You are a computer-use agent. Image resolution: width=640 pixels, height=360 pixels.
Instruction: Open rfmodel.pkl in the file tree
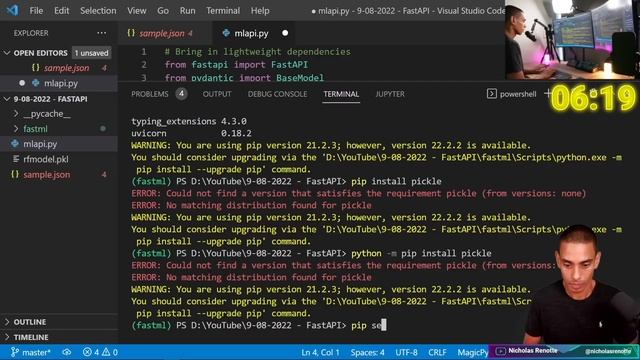point(46,159)
